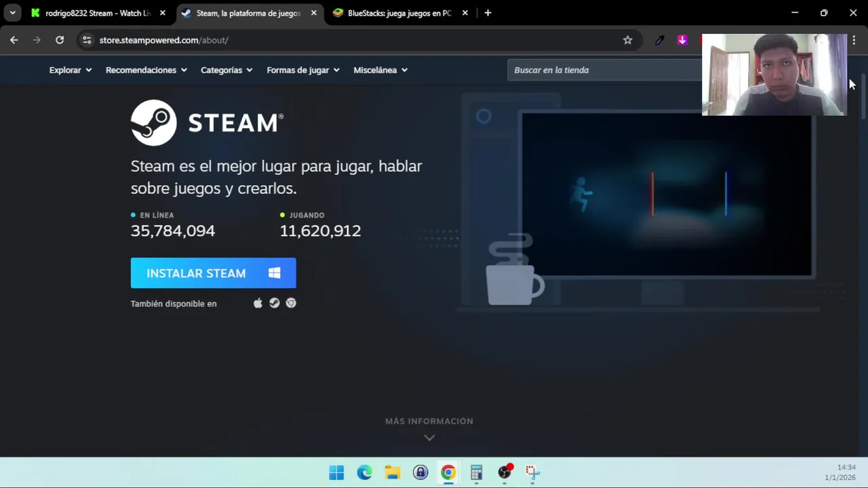Bookmark this page with the star icon
868x488 pixels.
[627, 40]
